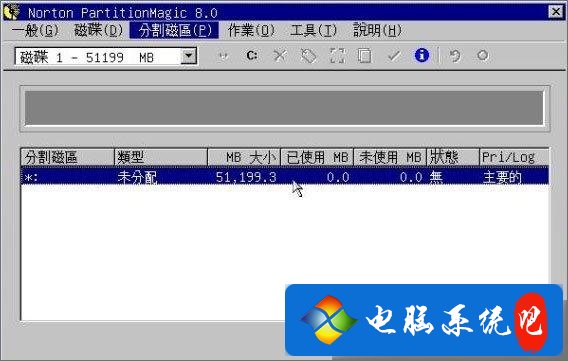Click the check partition checkmark icon
Viewport: 568px width, 361px height.
[394, 56]
